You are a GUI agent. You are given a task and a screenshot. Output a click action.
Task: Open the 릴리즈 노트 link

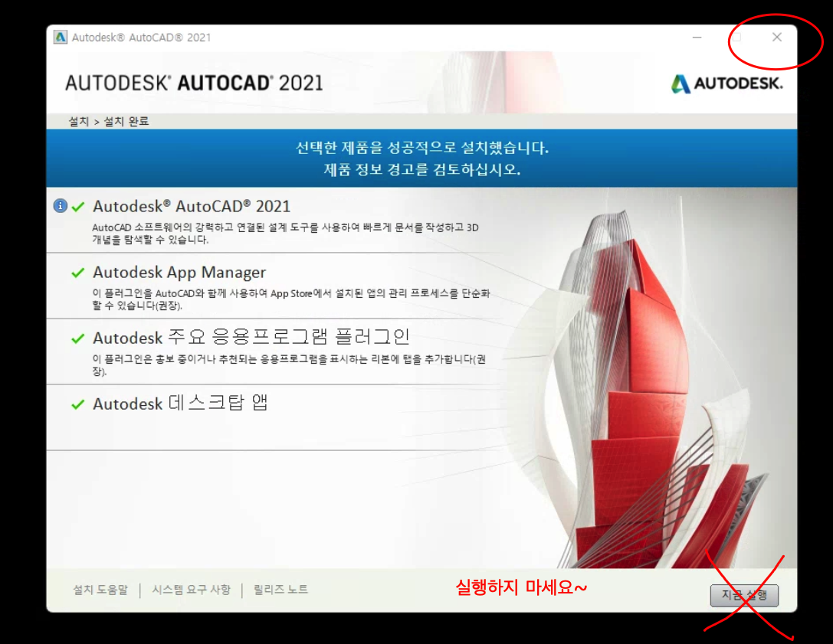[280, 590]
